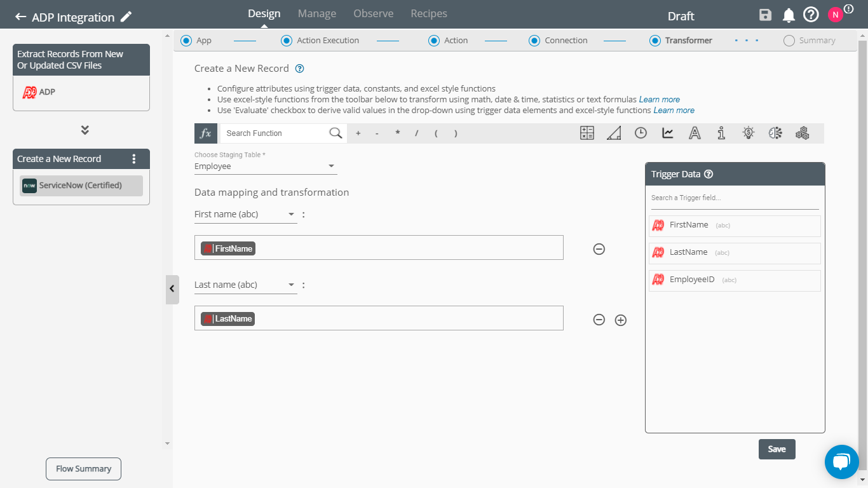Select the ServiceNow (Certified) action card
868x488 pixels.
pos(81,186)
